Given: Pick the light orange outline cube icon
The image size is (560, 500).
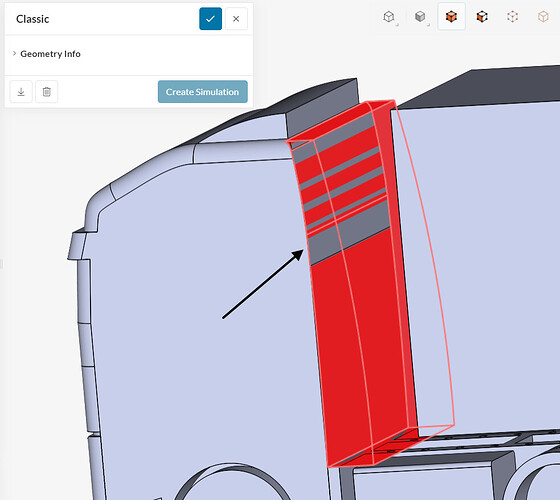Looking at the screenshot, I should [543, 16].
